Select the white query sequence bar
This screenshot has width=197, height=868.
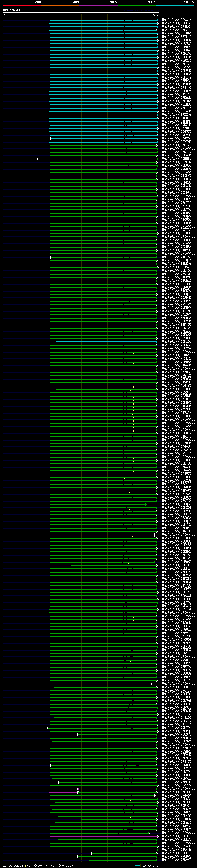pos(81,12)
